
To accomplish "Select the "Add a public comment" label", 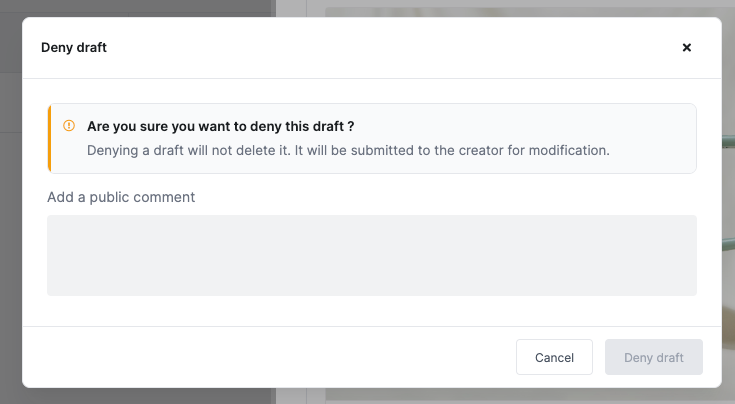I will coord(121,197).
